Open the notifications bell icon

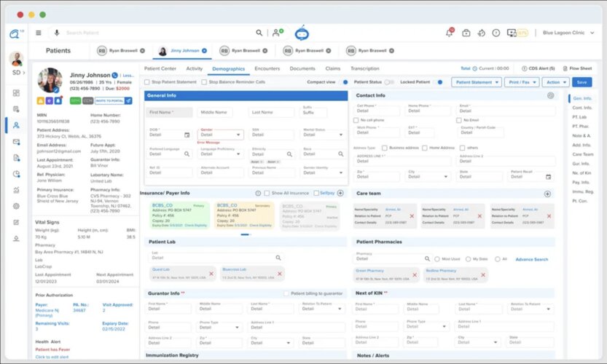(450, 33)
